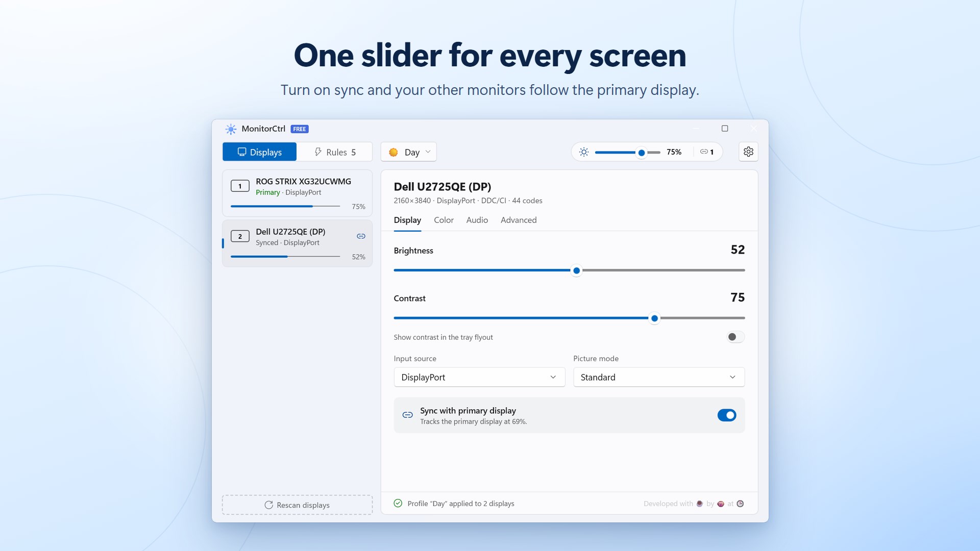The height and width of the screenshot is (551, 980).
Task: Disable Sync with primary display toggle
Action: [726, 415]
